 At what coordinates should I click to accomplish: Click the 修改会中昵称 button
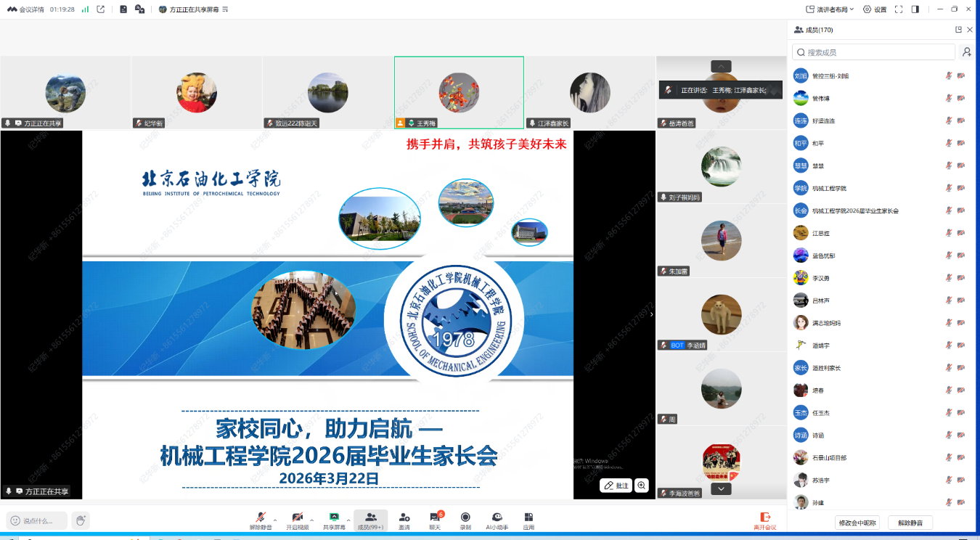[x=857, y=523]
